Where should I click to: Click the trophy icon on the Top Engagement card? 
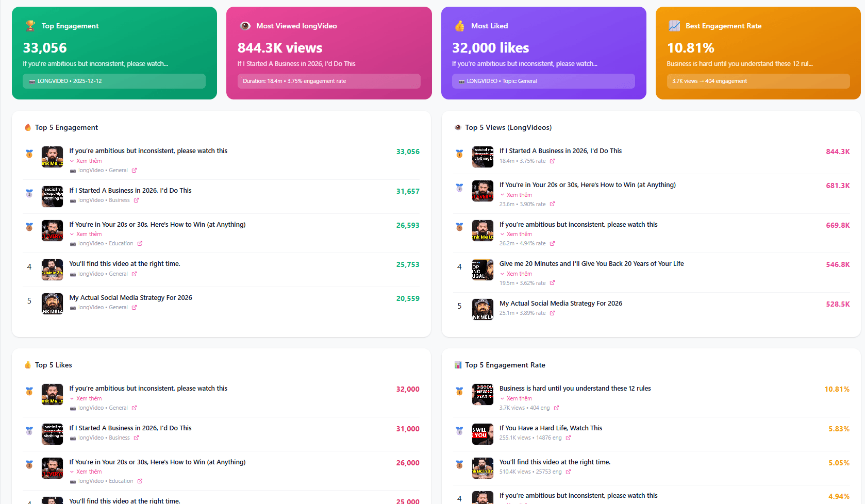click(x=29, y=25)
